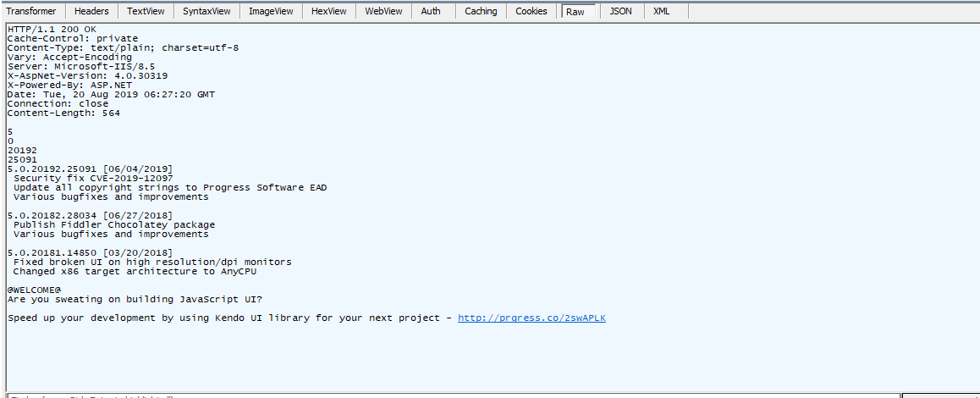Image resolution: width=980 pixels, height=398 pixels.
Task: Click the line reading only 25091
Action: [23, 159]
